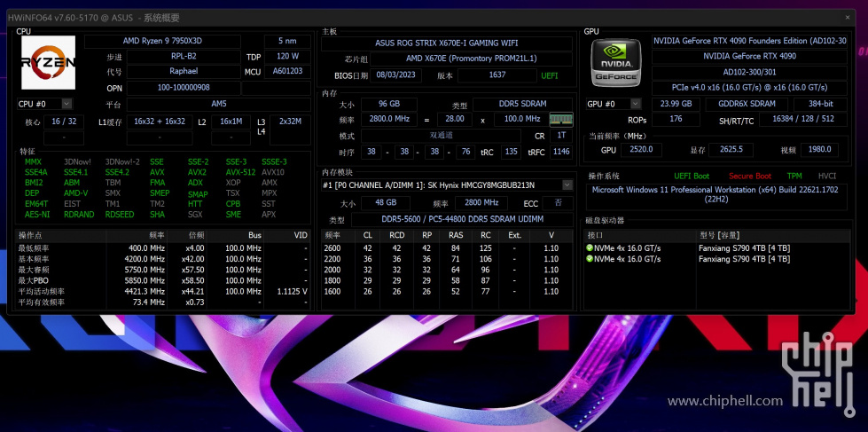868x432 pixels.
Task: Select the L1 cache 16x32 + 16x32 field
Action: coord(160,122)
